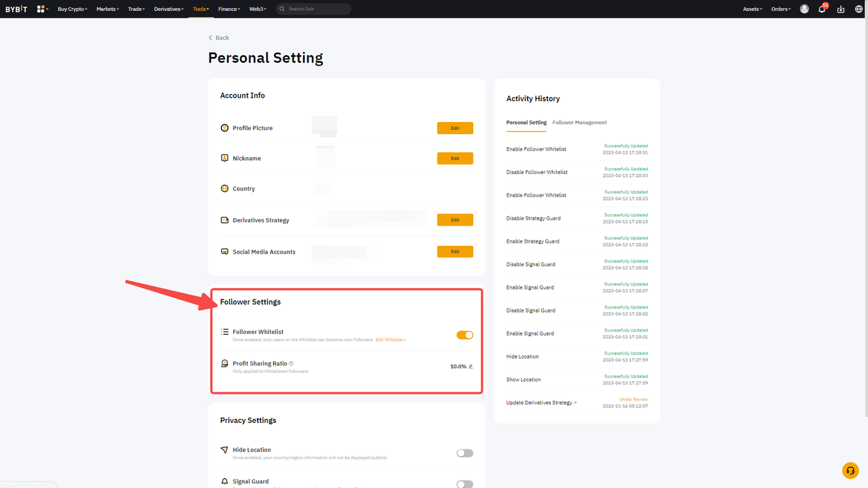Expand Update Derivatives Strategy history entry
The height and width of the screenshot is (488, 868).
click(576, 403)
